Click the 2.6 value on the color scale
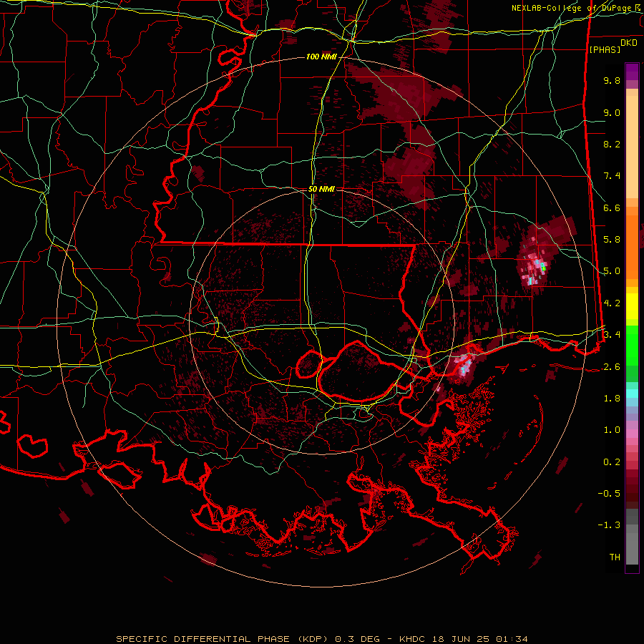The image size is (644, 644). click(x=612, y=366)
